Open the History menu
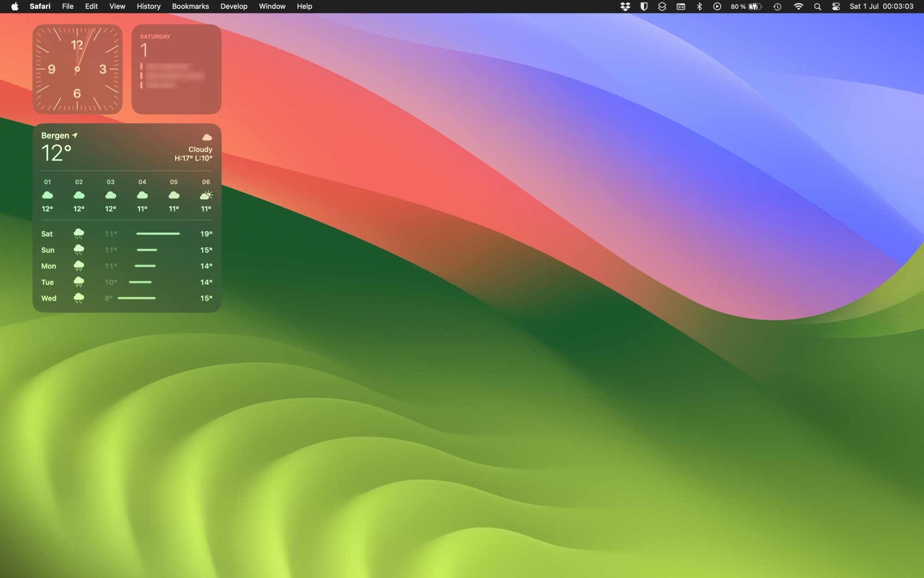This screenshot has height=578, width=924. click(x=148, y=6)
